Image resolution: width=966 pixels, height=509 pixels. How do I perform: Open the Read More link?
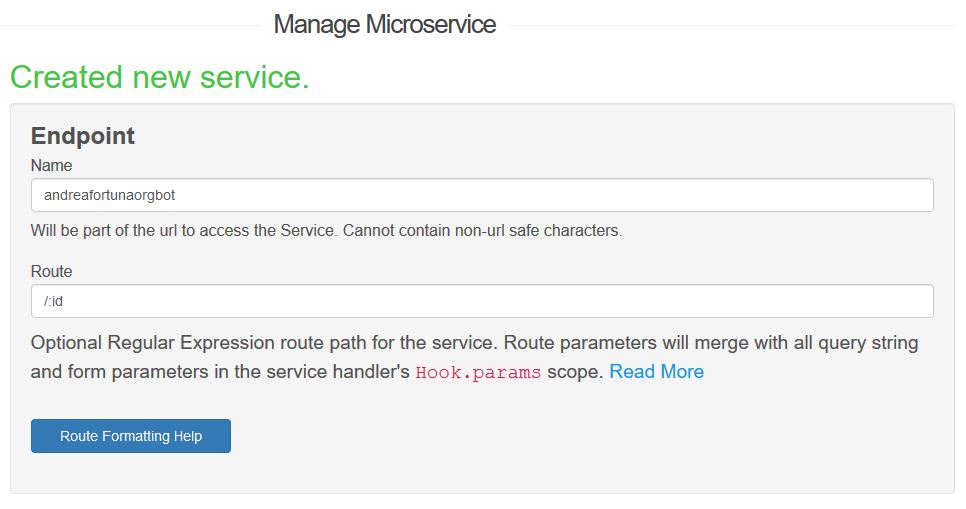656,372
